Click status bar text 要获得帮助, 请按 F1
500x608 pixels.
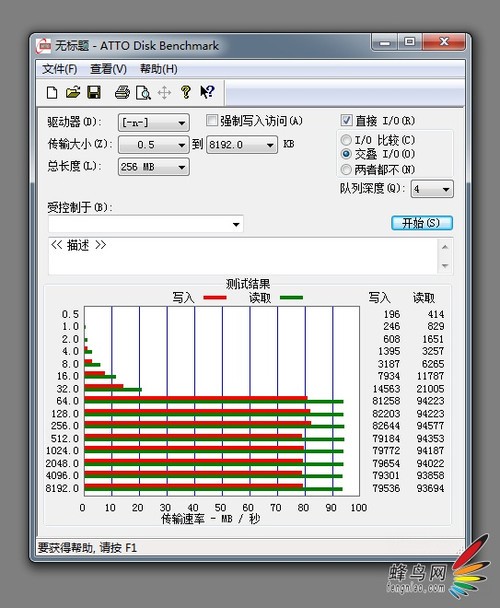[87, 548]
